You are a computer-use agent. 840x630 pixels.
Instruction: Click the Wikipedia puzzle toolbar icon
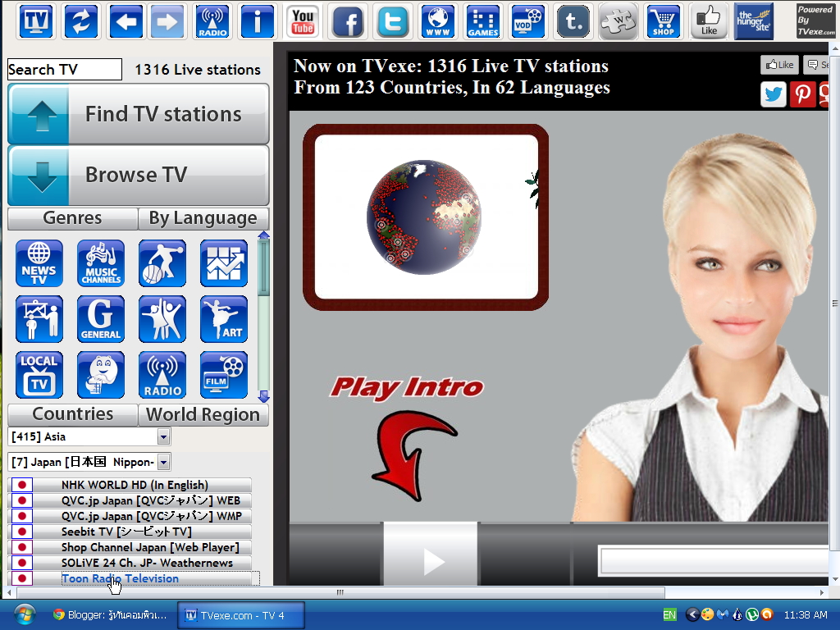[619, 21]
